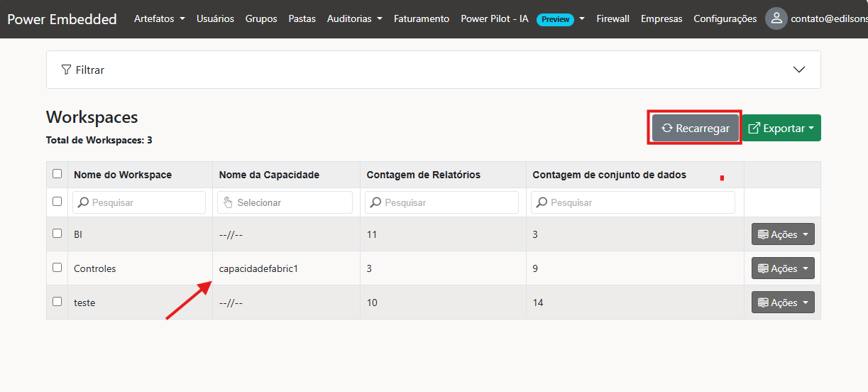Click the magnifier icon in conjunto de dados search
Image resolution: width=868 pixels, height=392 pixels.
(542, 202)
